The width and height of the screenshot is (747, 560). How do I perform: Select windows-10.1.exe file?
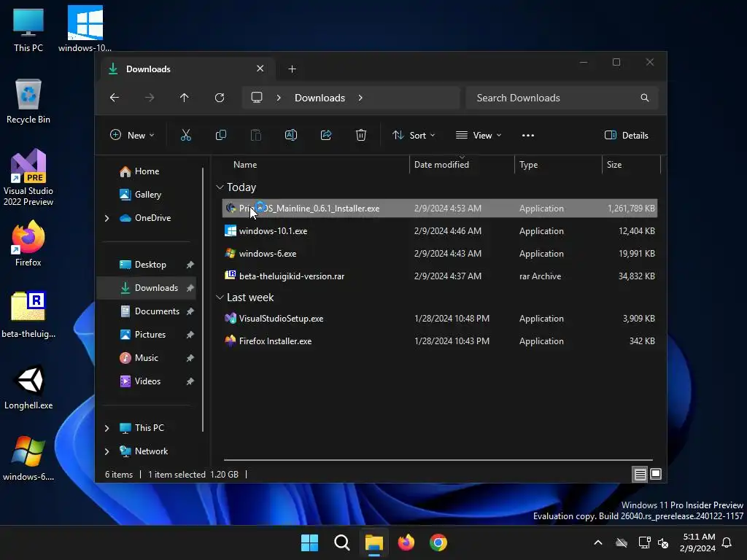tap(440, 231)
